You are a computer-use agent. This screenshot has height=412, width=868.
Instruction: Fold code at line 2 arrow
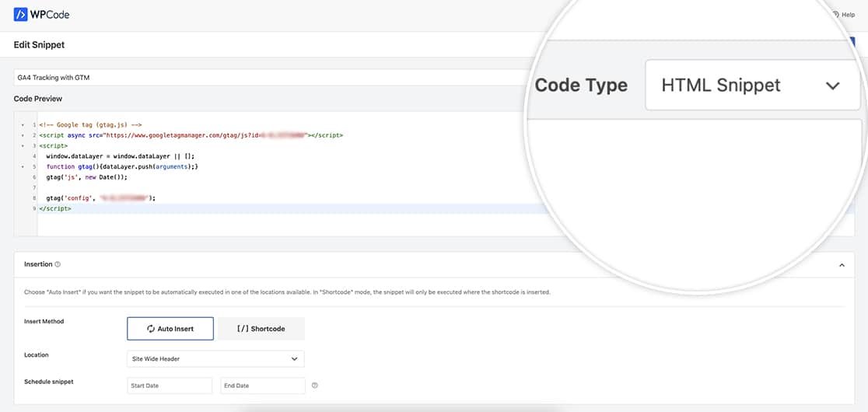point(22,135)
